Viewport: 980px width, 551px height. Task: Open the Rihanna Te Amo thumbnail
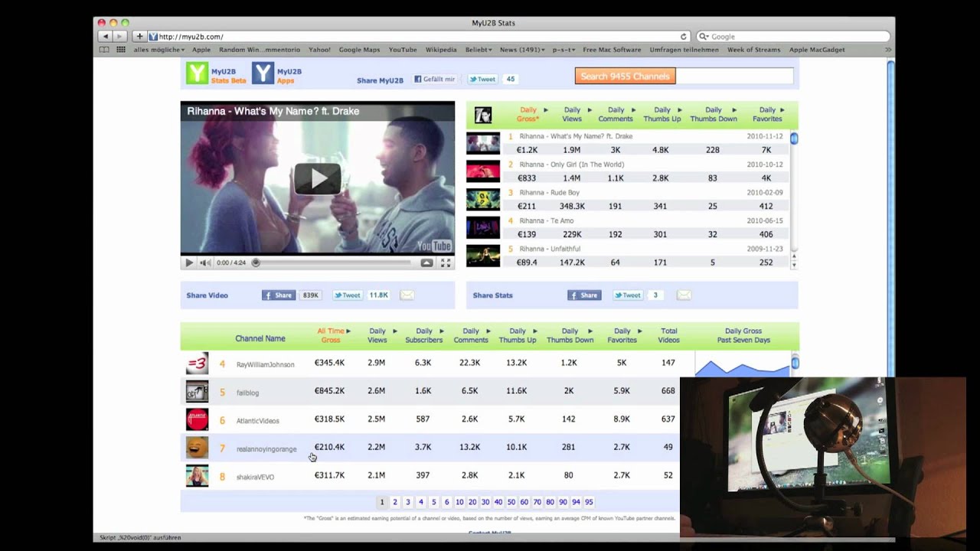point(483,227)
